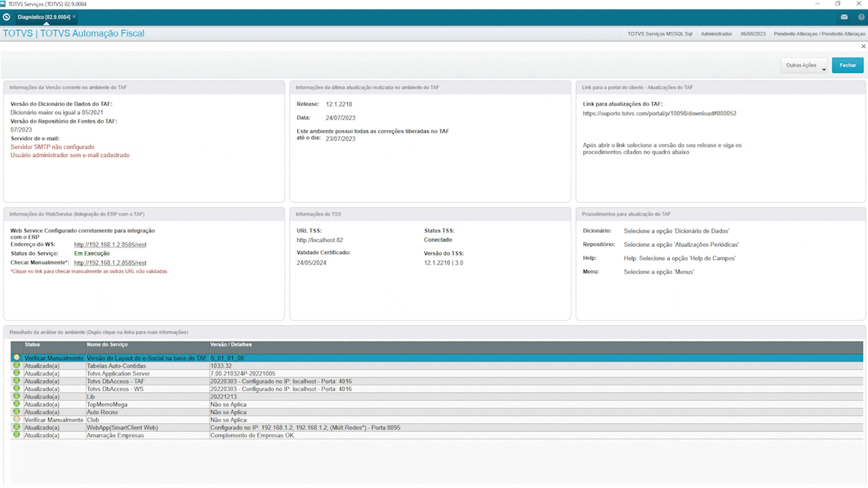
Task: Click "Selecione a opção 'Dicionário de Dados'" instruction
Action: pos(677,231)
